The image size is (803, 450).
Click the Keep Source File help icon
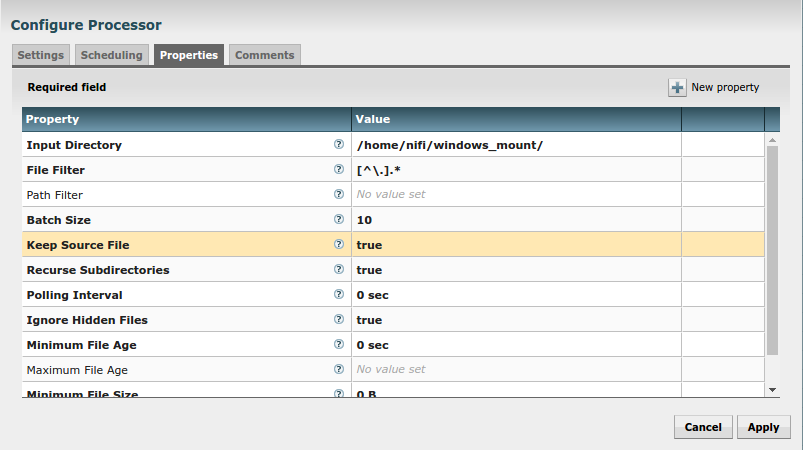[339, 244]
